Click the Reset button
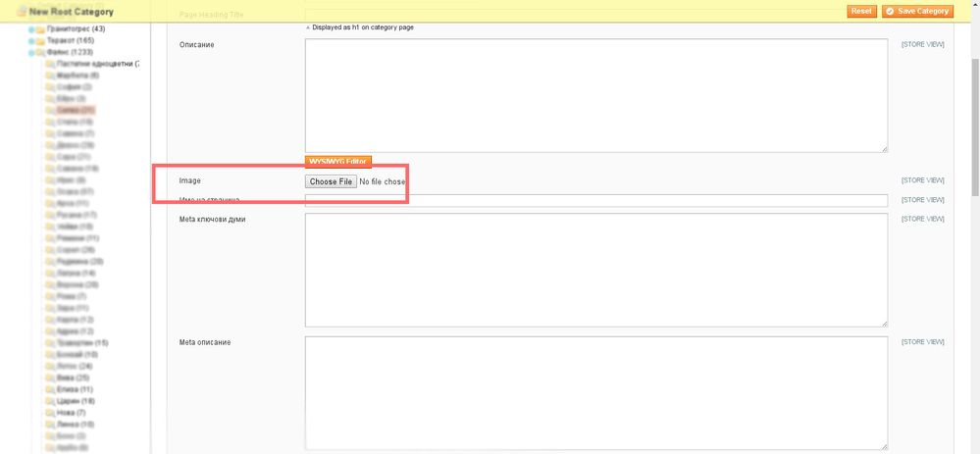 861,11
